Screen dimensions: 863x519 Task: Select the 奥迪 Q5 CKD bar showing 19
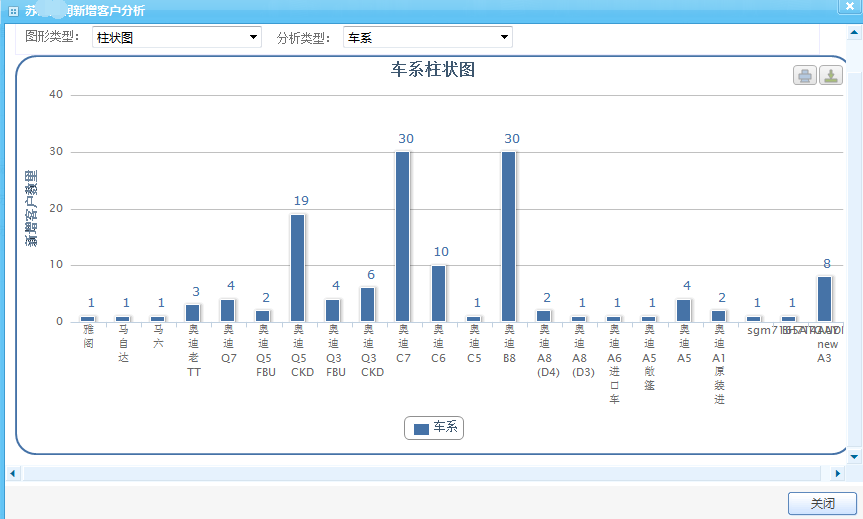pos(298,268)
